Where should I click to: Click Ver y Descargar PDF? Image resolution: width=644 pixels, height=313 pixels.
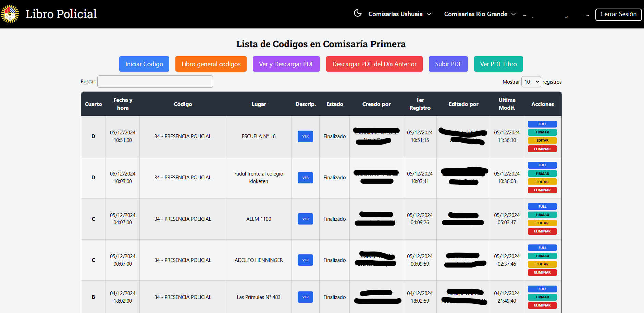(286, 64)
